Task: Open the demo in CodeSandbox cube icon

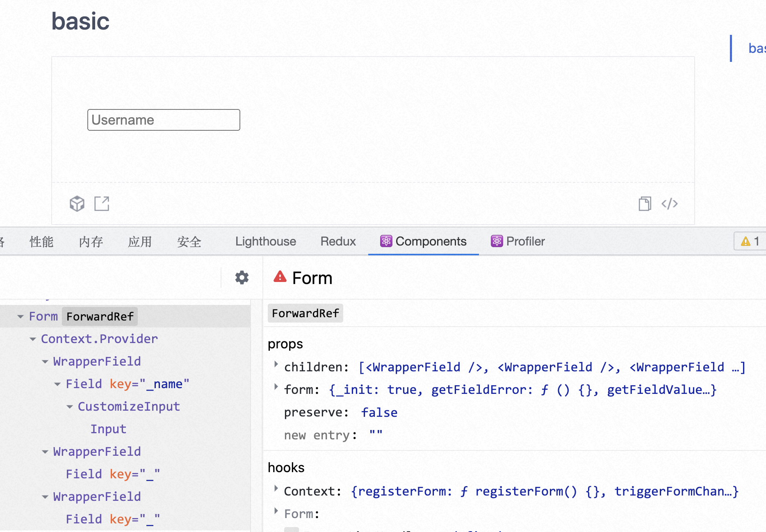Action: [77, 203]
